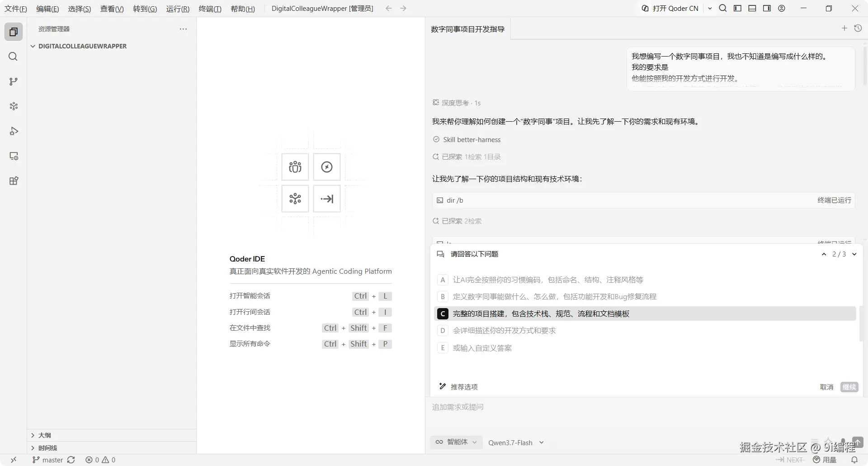Go back with the title bar left arrow
The height and width of the screenshot is (466, 868).
(x=388, y=8)
